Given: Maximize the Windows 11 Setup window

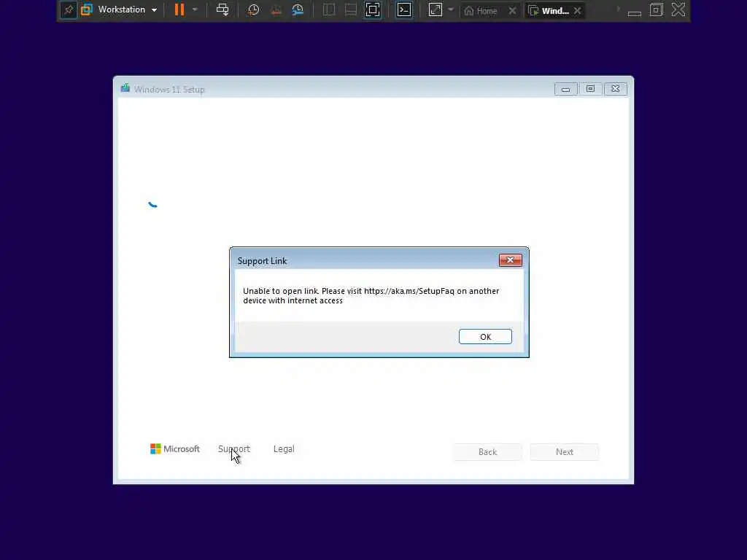Looking at the screenshot, I should point(590,89).
